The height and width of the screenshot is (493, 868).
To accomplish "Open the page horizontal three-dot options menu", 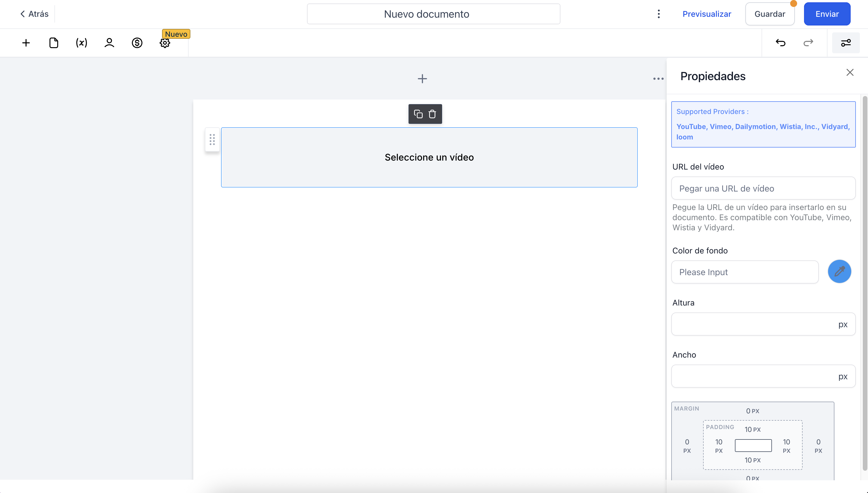I will click(658, 79).
